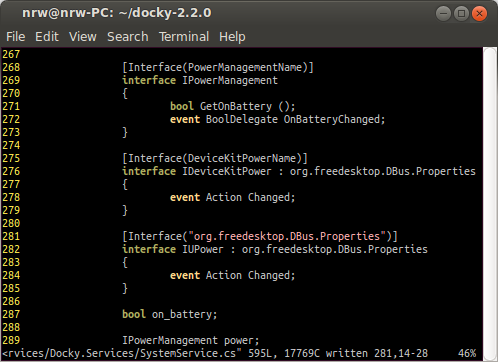The width and height of the screenshot is (498, 362).
Task: Click line number 280
Action: click(x=11, y=223)
